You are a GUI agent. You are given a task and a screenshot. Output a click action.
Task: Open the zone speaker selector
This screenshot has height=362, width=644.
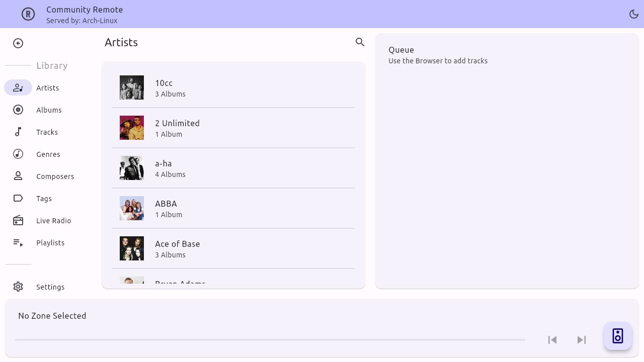(617, 335)
